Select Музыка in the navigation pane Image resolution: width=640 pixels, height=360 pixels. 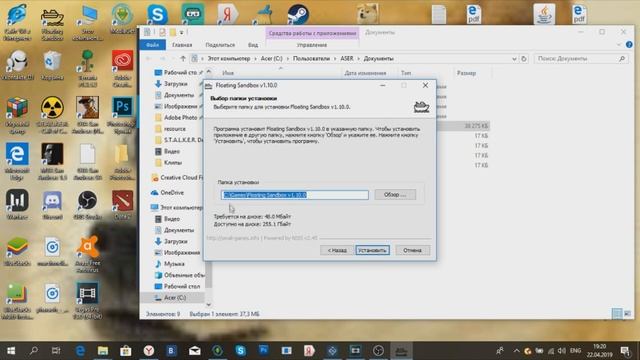coord(174,264)
